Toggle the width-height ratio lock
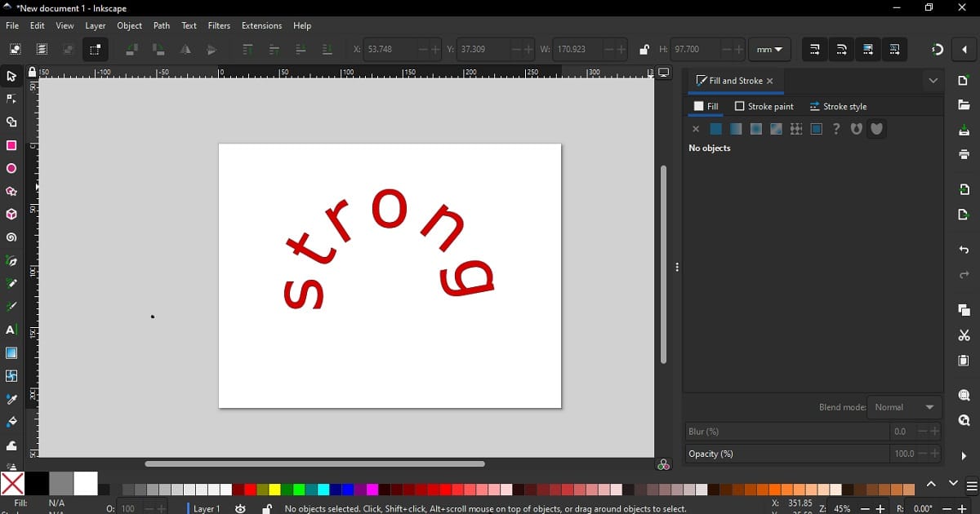This screenshot has width=980, height=514. tap(644, 49)
